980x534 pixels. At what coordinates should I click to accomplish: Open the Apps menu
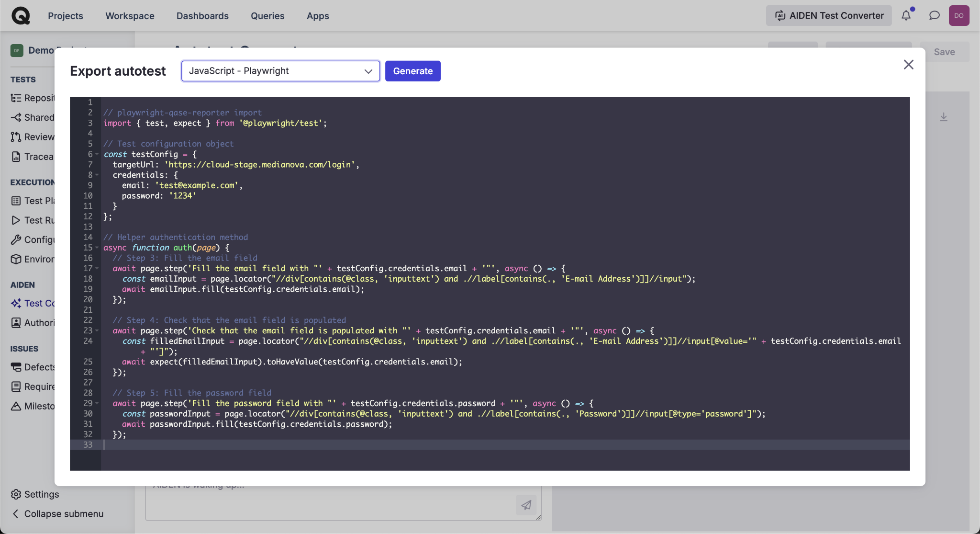[x=318, y=16]
